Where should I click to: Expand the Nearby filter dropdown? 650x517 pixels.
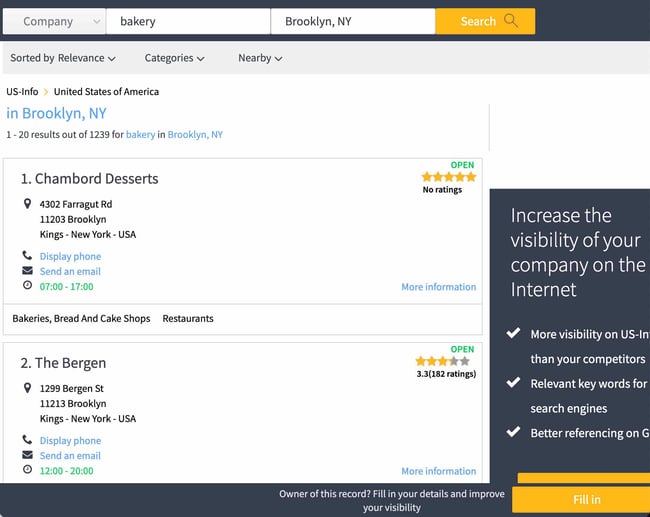(x=260, y=58)
